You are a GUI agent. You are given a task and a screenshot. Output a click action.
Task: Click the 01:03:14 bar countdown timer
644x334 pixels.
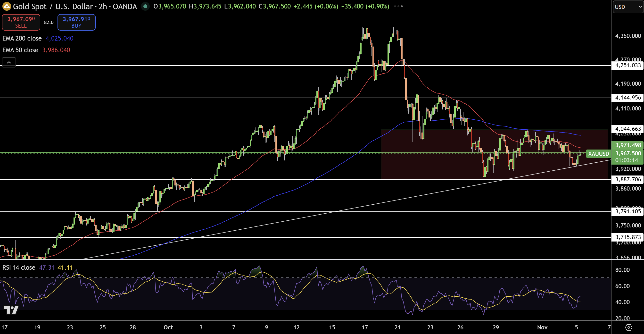point(627,160)
